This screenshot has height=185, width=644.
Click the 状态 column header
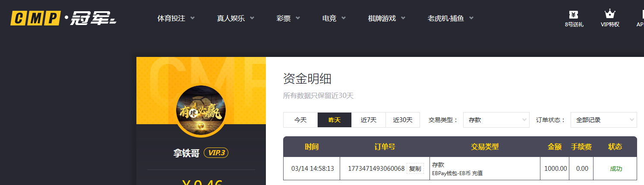615,147
